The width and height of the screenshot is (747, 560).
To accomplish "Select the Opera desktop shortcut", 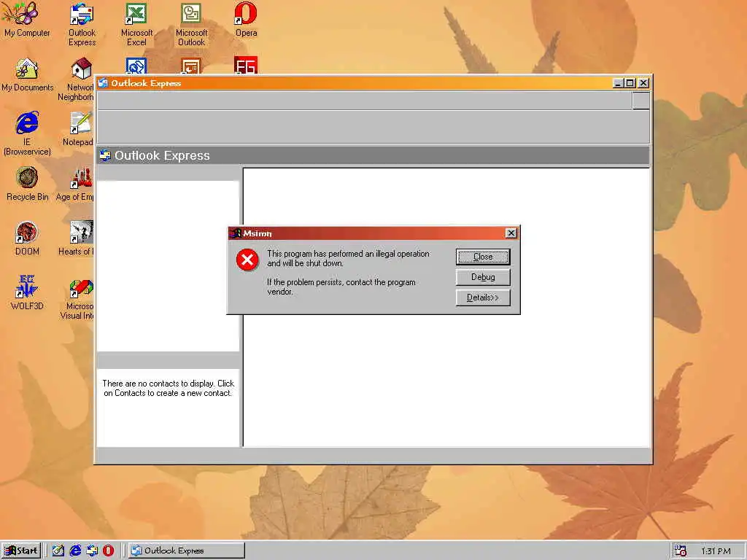I will pyautogui.click(x=246, y=20).
